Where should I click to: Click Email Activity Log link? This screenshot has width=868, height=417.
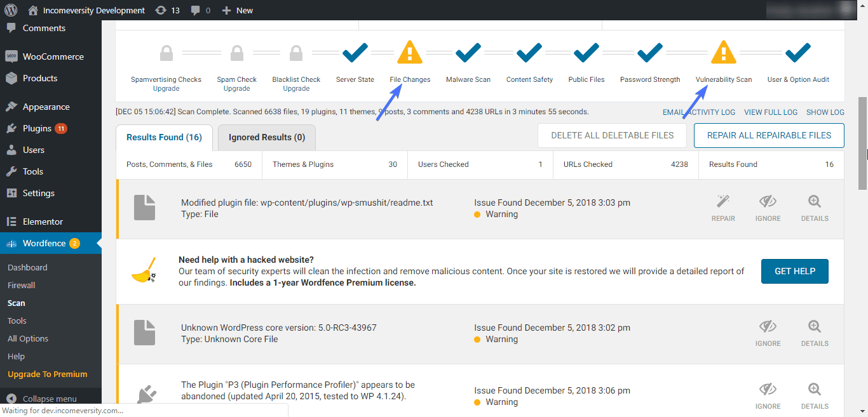699,112
